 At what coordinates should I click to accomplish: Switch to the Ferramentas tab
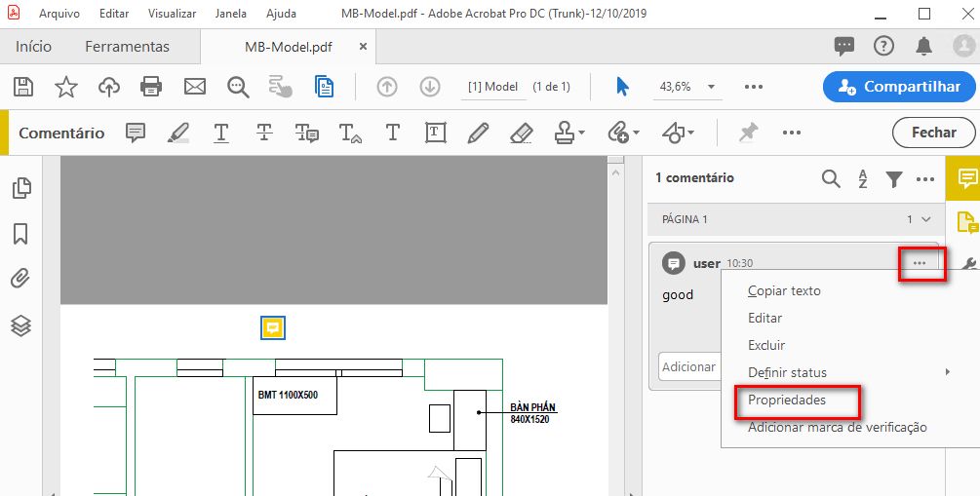[x=127, y=47]
